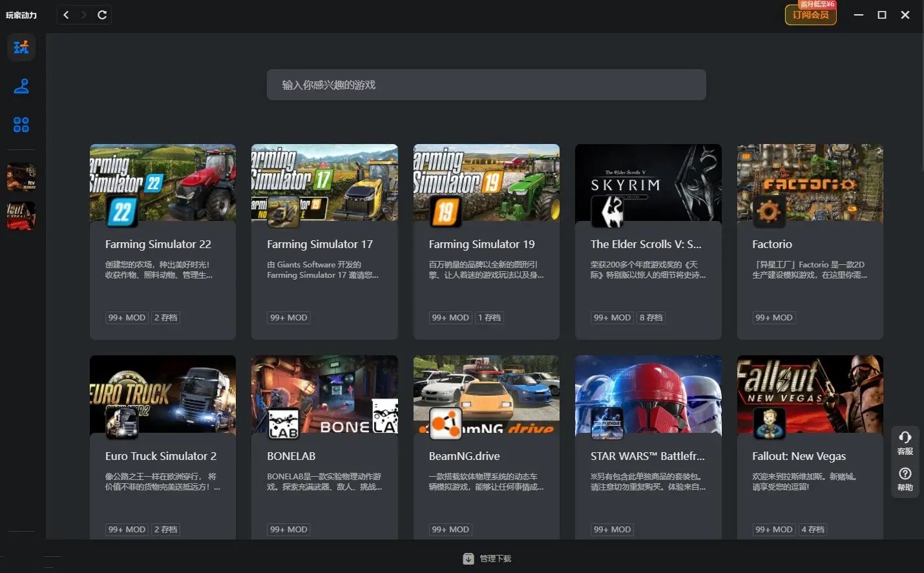Open the STAR WARS Battlefront cover image
This screenshot has width=924, height=573.
coord(648,395)
